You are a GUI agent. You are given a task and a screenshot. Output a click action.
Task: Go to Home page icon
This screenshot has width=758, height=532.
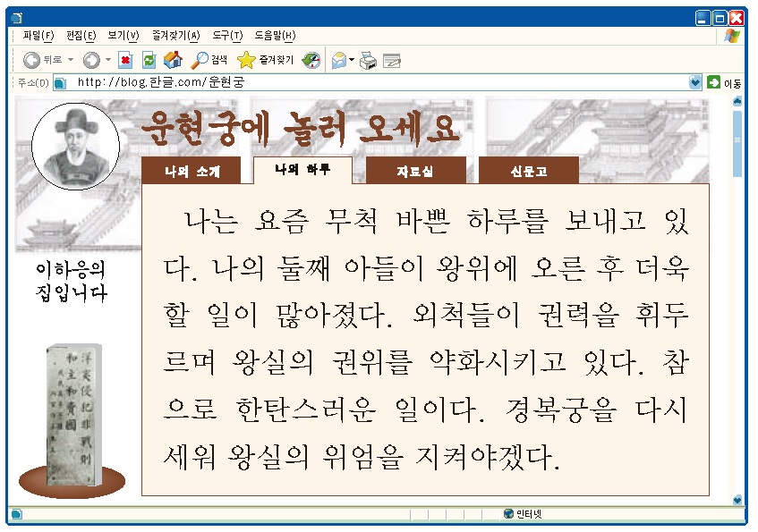pos(173,60)
